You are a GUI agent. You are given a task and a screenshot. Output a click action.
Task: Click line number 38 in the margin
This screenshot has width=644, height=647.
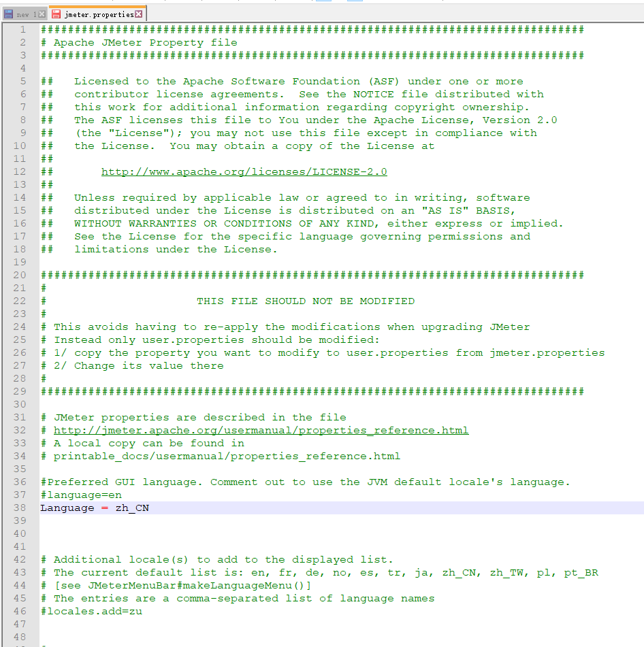click(x=20, y=508)
